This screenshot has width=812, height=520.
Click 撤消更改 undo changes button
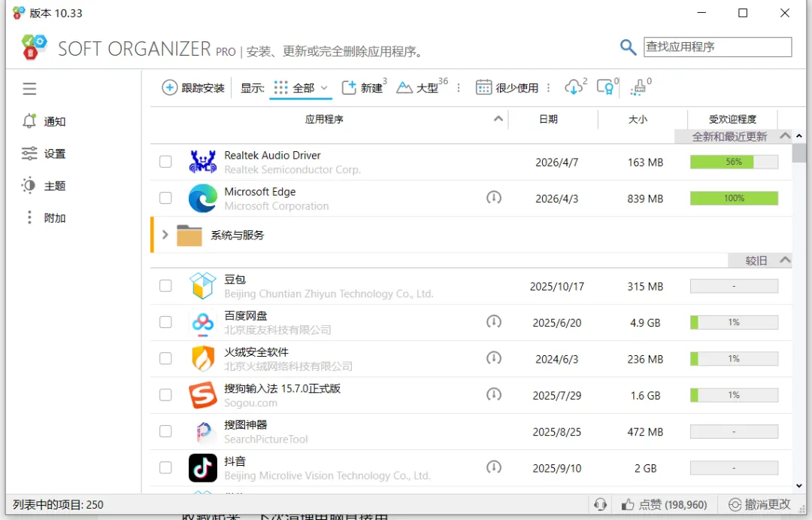759,504
